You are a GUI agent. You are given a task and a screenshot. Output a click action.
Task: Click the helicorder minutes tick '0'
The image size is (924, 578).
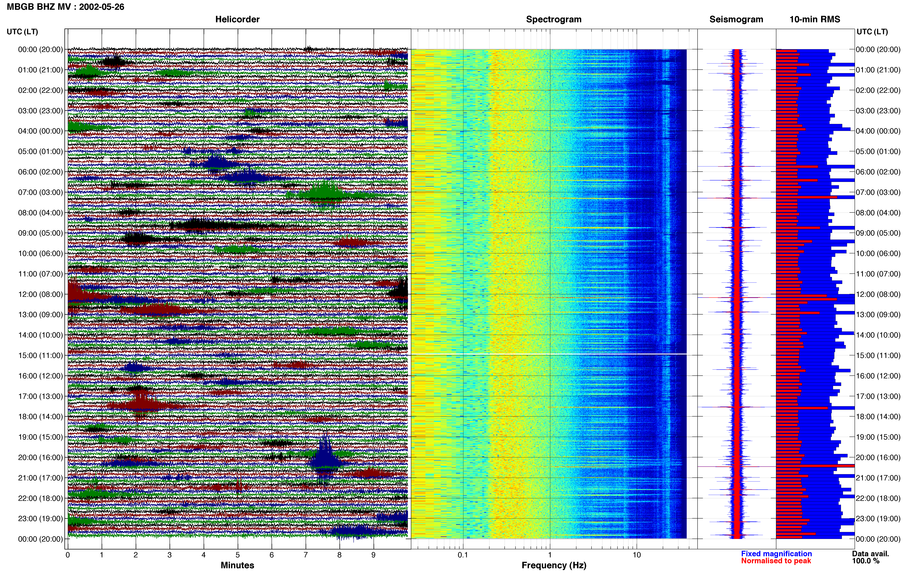coord(68,555)
